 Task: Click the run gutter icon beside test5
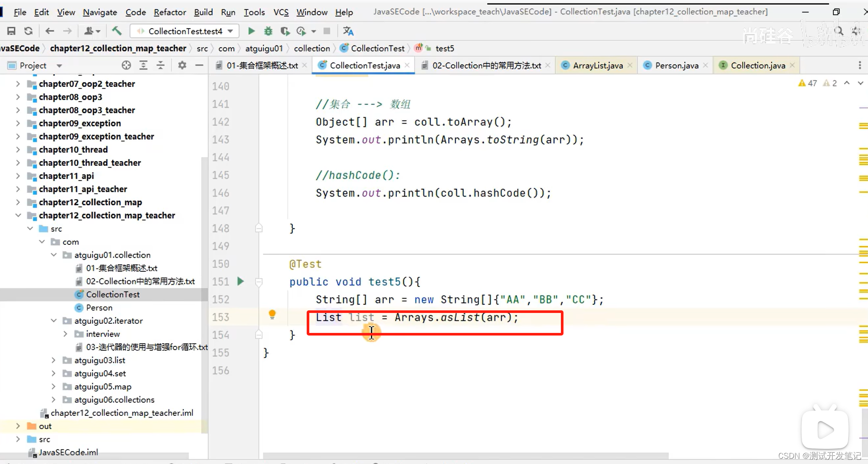(241, 281)
